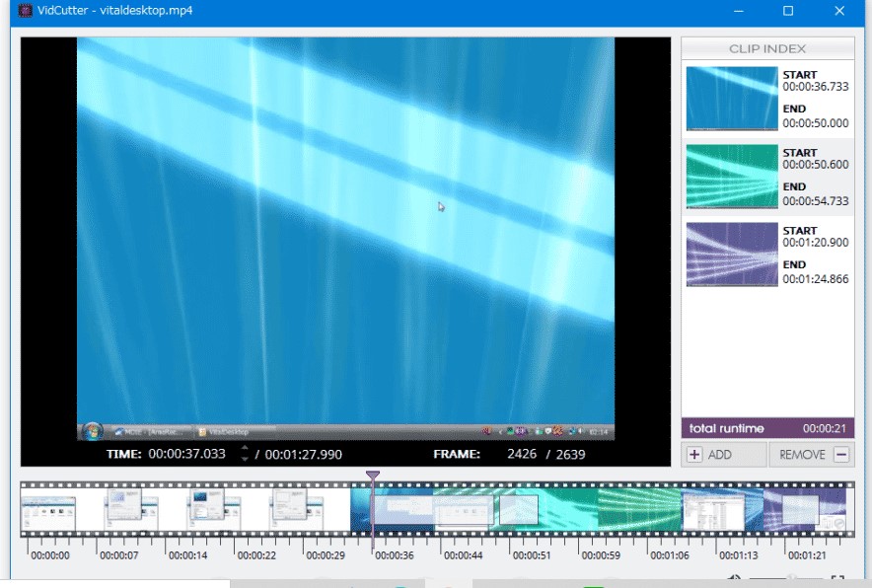Click the purple playhead marker on timeline
Image resolution: width=872 pixels, height=588 pixels.
[x=373, y=477]
